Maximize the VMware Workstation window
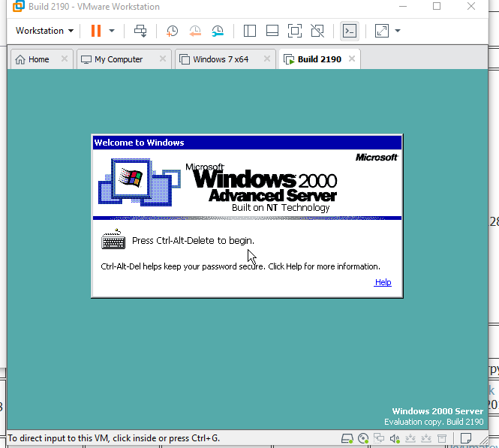This screenshot has height=448, width=499. [437, 6]
